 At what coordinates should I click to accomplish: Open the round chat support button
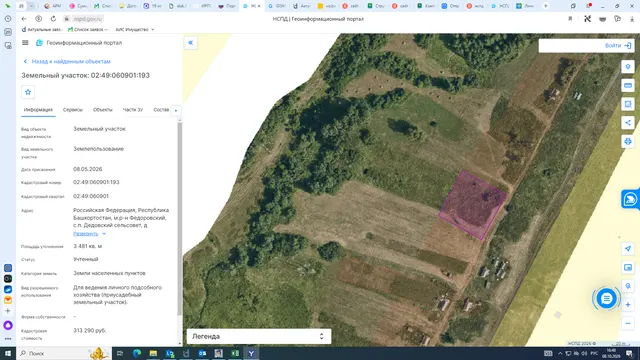point(606,299)
